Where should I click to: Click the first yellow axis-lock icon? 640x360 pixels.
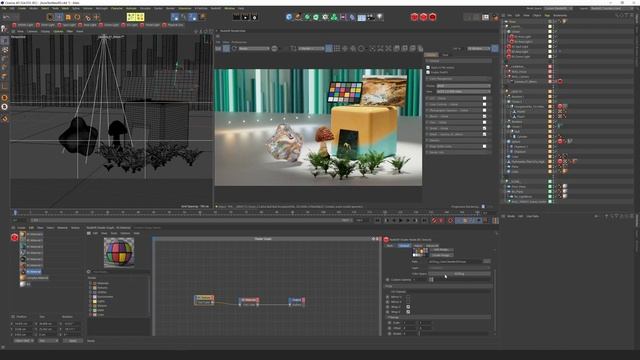[130, 17]
